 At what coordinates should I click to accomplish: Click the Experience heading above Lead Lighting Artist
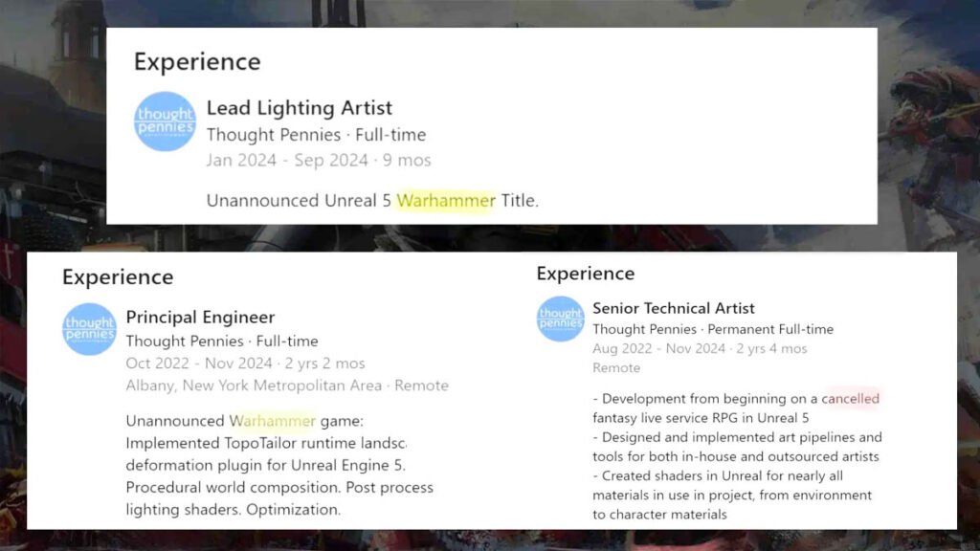tap(197, 62)
